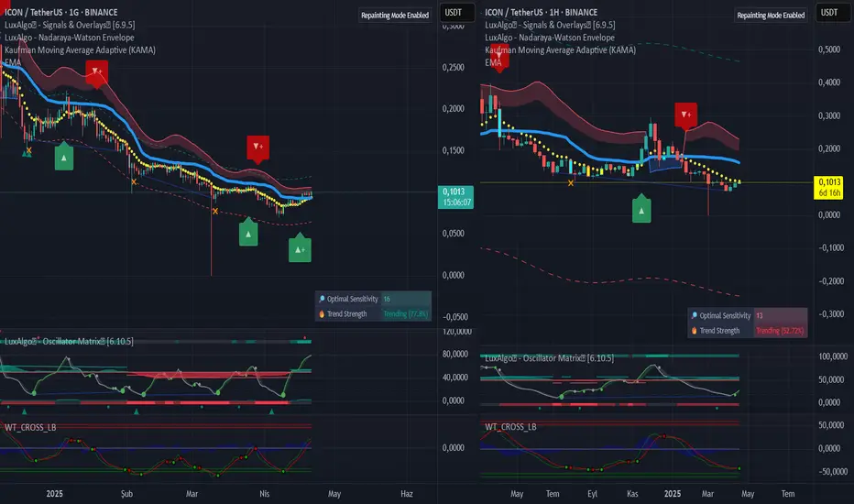The image size is (854, 504).
Task: Click the Eyl label on the 1H time axis
Action: tap(592, 494)
